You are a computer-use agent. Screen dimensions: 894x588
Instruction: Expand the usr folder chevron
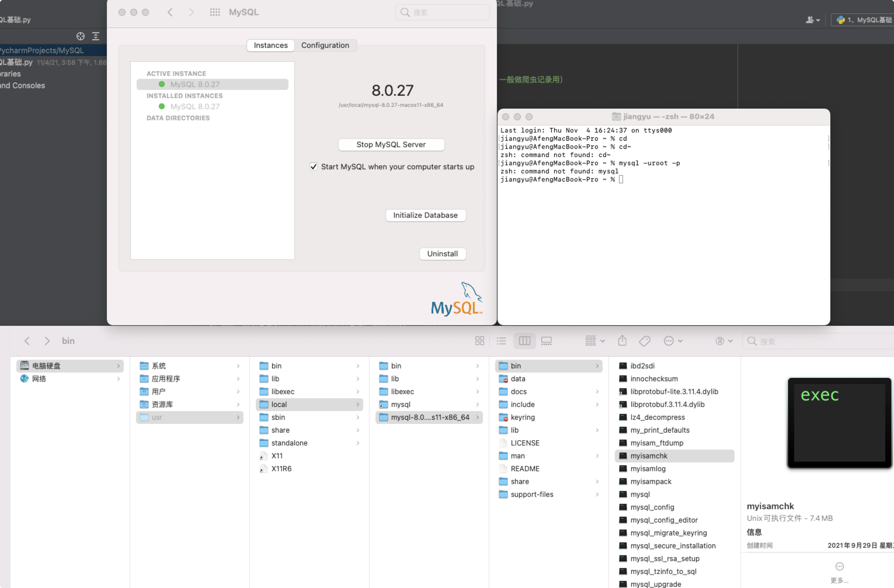[x=238, y=417]
